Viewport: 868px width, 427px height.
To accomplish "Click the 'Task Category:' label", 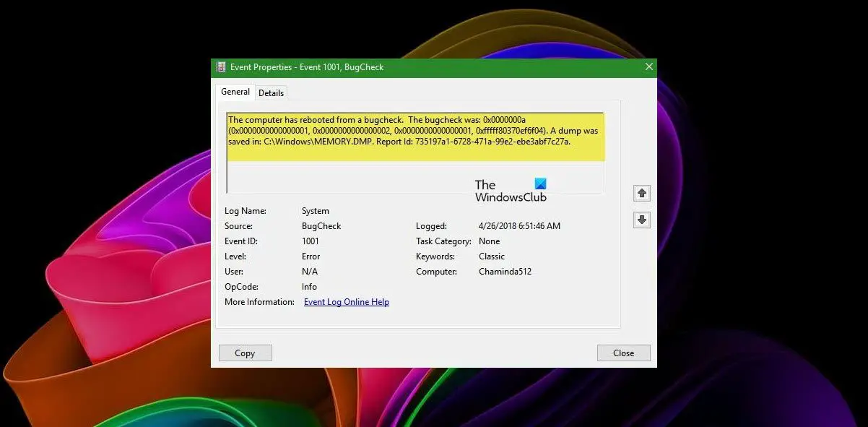I will click(x=443, y=241).
